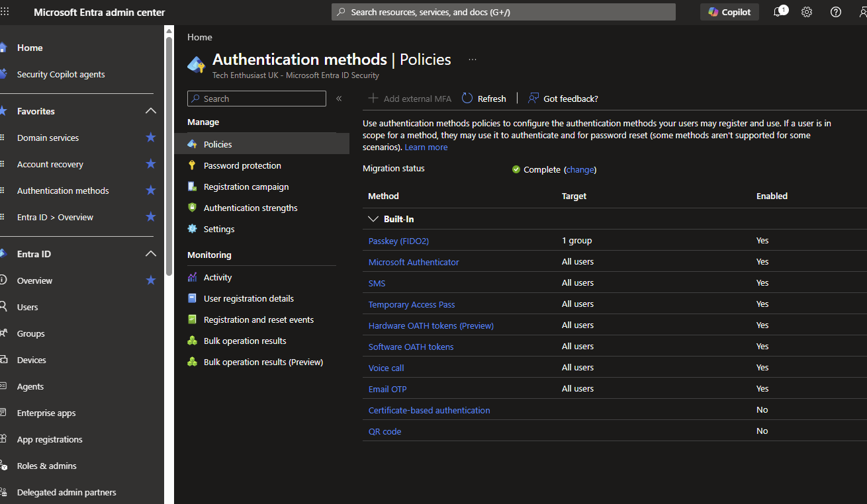The image size is (867, 504).
Task: Click the Authentication methods key icon
Action: (197, 65)
